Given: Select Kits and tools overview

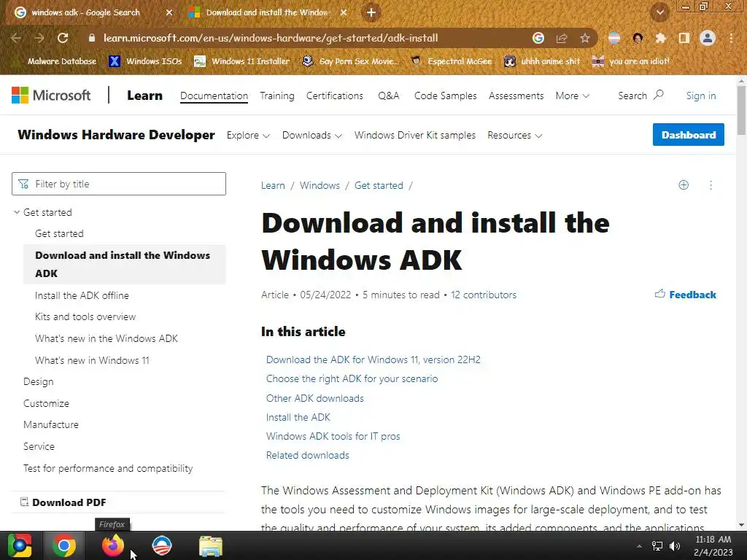Looking at the screenshot, I should click(x=85, y=316).
